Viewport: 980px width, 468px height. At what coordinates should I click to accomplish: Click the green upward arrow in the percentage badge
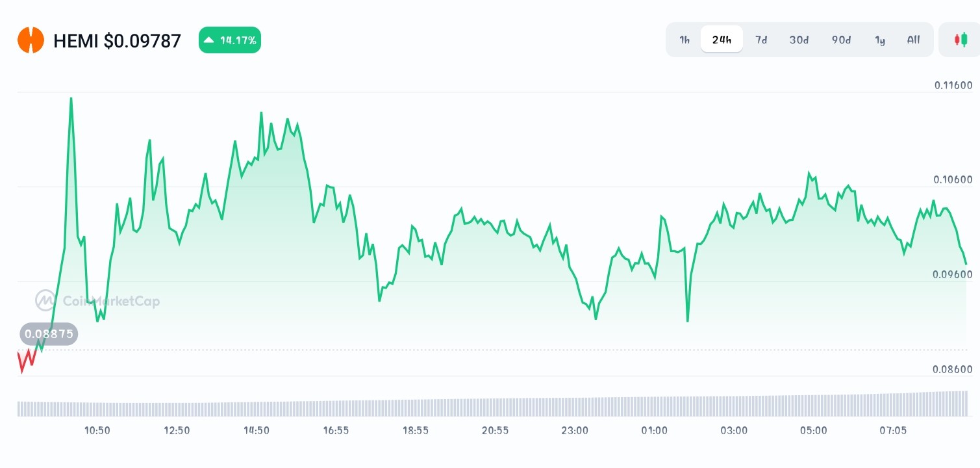(x=208, y=40)
